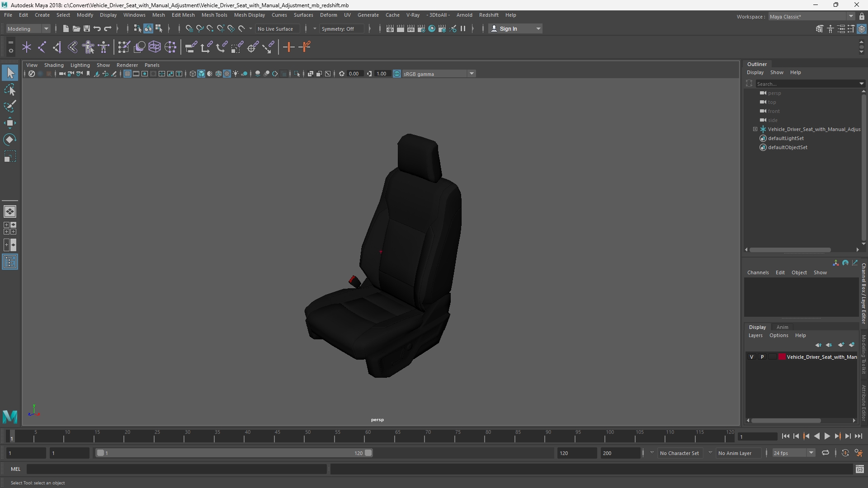Viewport: 868px width, 488px height.
Task: Activate the Rotate tool
Action: point(10,140)
